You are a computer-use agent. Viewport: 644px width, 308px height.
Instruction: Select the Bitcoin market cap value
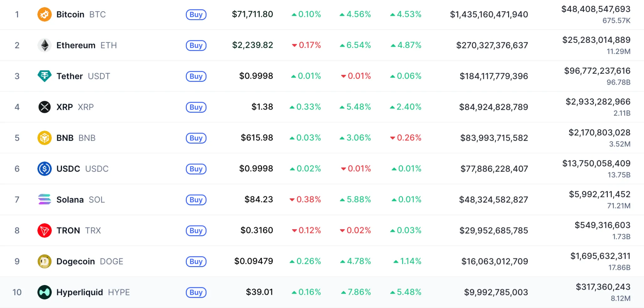click(x=489, y=14)
